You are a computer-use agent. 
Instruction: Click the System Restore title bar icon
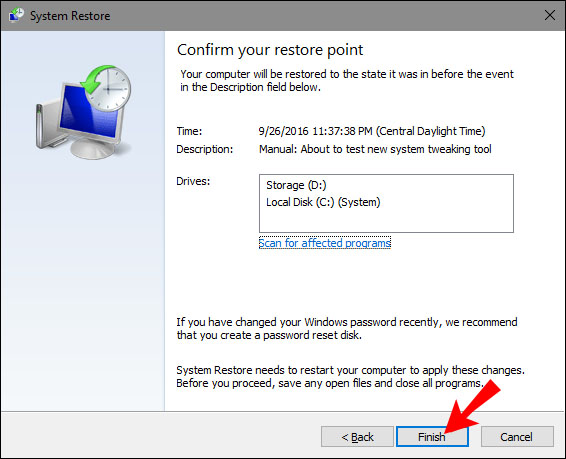point(16,15)
